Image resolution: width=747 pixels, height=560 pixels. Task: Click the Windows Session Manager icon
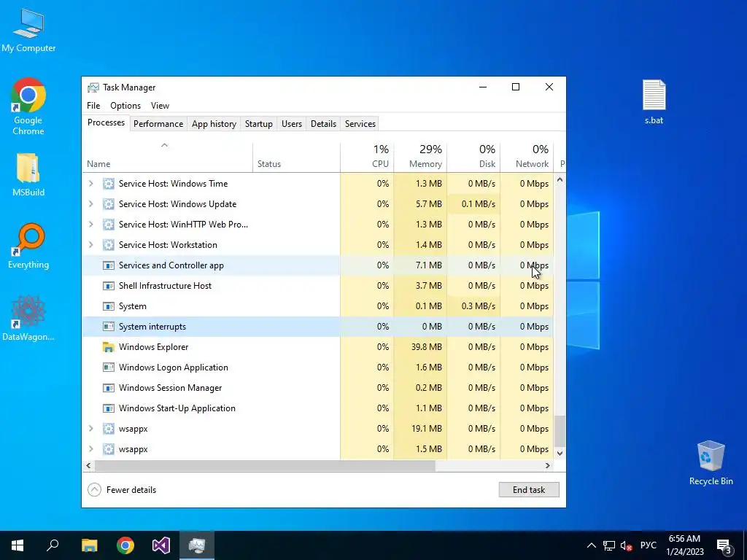(x=109, y=388)
